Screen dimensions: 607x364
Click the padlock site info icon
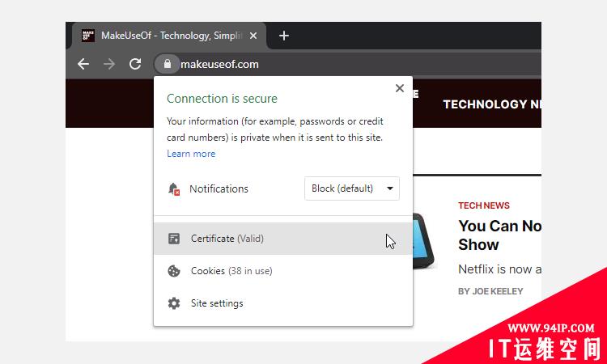[168, 64]
